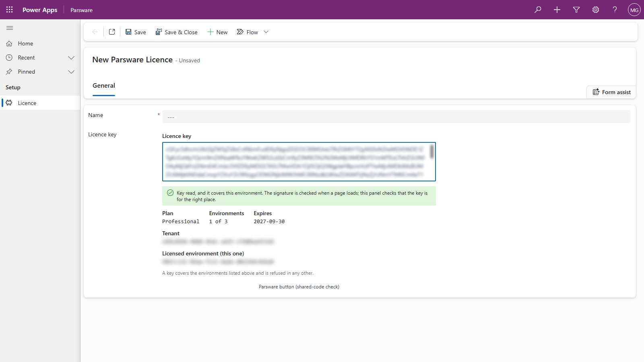
Task: Click 'Parsware button (shared-code check)' text
Action: [299, 287]
